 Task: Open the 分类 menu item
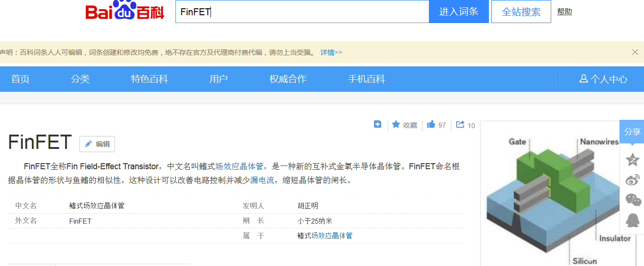[80, 79]
